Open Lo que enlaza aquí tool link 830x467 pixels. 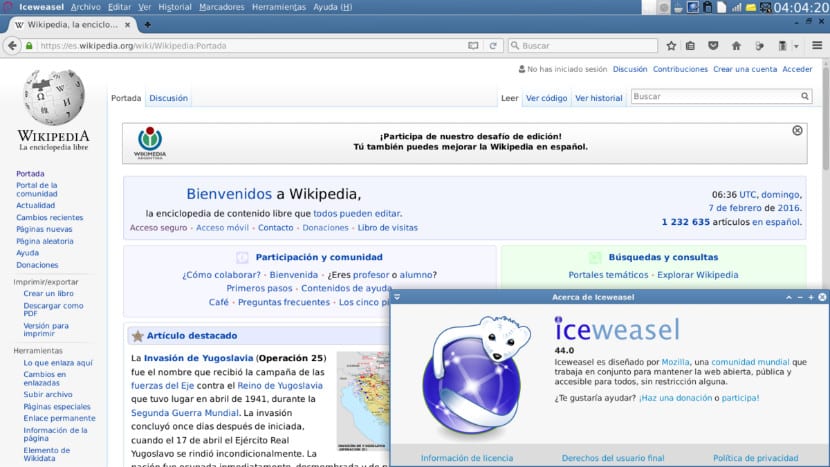tap(58, 363)
